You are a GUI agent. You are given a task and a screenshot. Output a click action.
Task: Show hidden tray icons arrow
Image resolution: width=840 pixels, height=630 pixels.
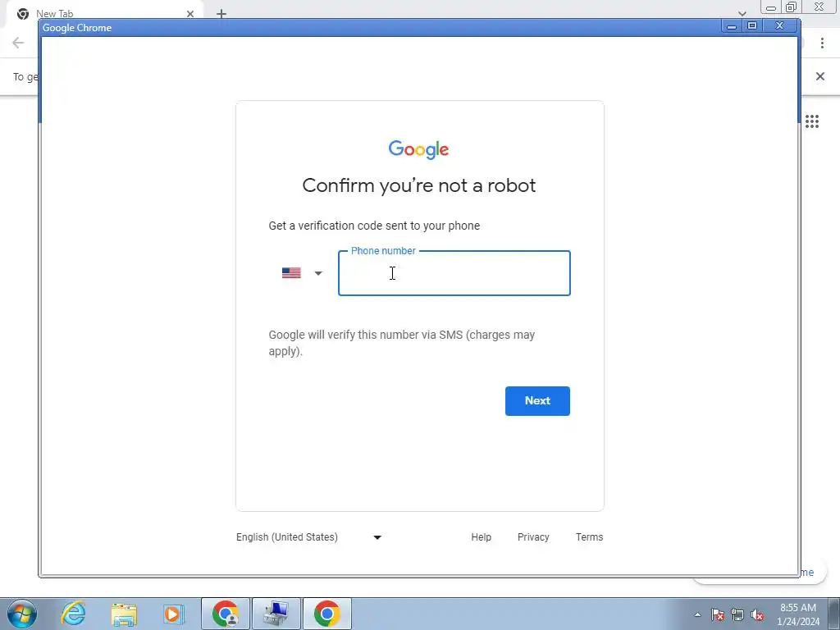pos(697,614)
